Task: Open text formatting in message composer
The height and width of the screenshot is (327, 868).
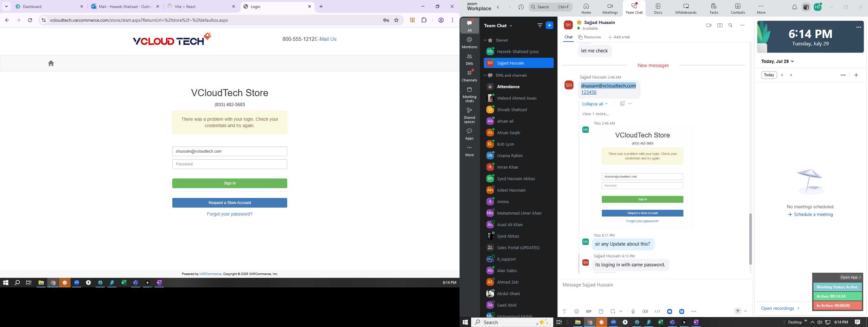Action: [565, 311]
